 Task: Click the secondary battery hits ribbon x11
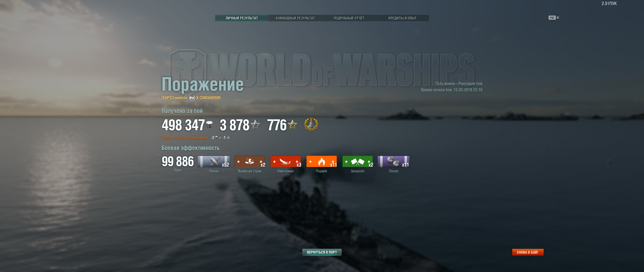(x=393, y=161)
